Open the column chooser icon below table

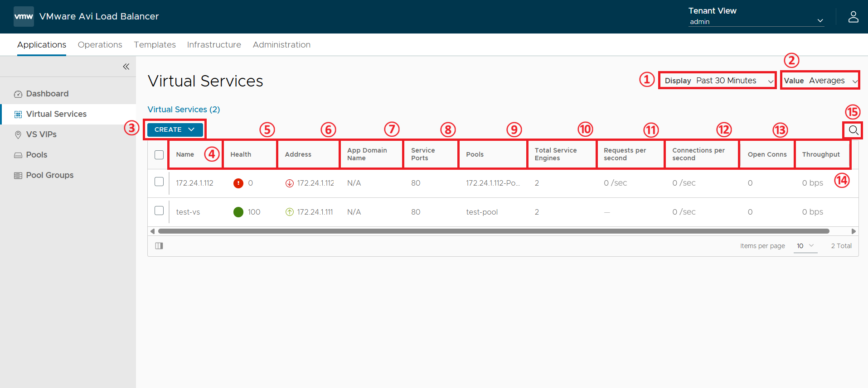click(x=159, y=246)
